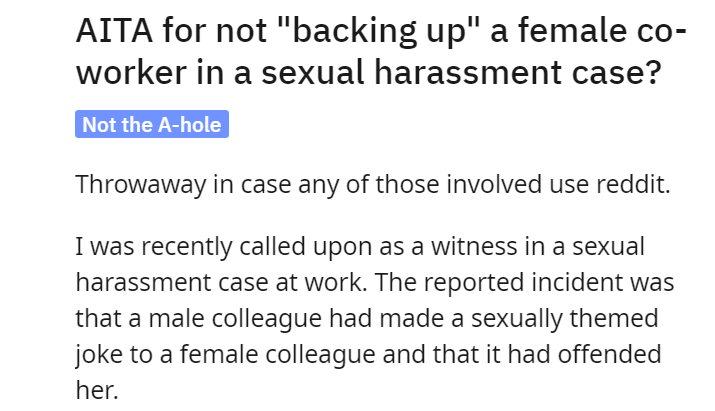Click the word "worker" in the headline
The width and height of the screenshot is (715, 411).
[131, 73]
